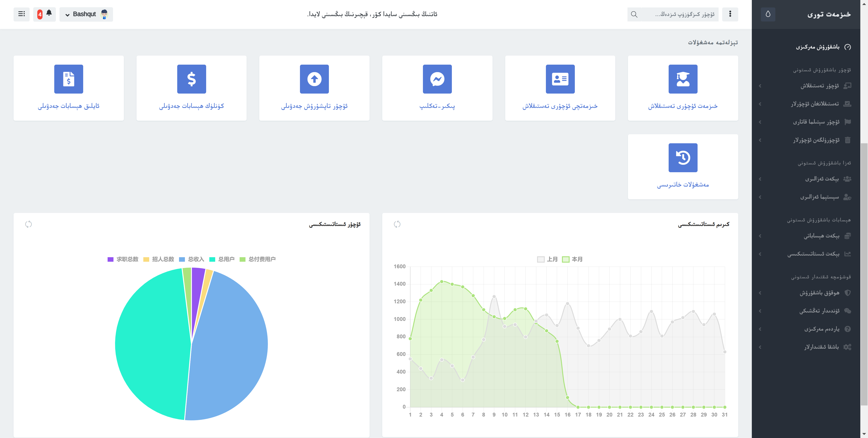The width and height of the screenshot is (868, 438).
Task: Expand the سىستېما ئەزالىرى chevron
Action: 760,197
